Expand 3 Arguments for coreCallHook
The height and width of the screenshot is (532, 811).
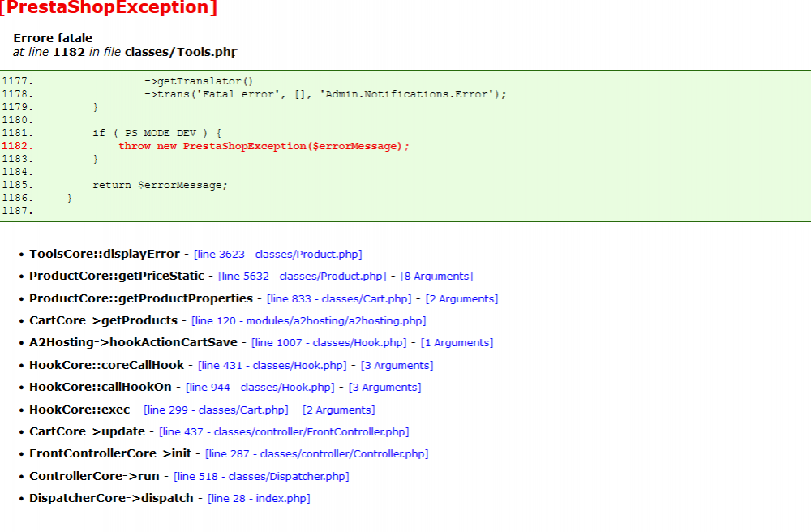coord(397,366)
